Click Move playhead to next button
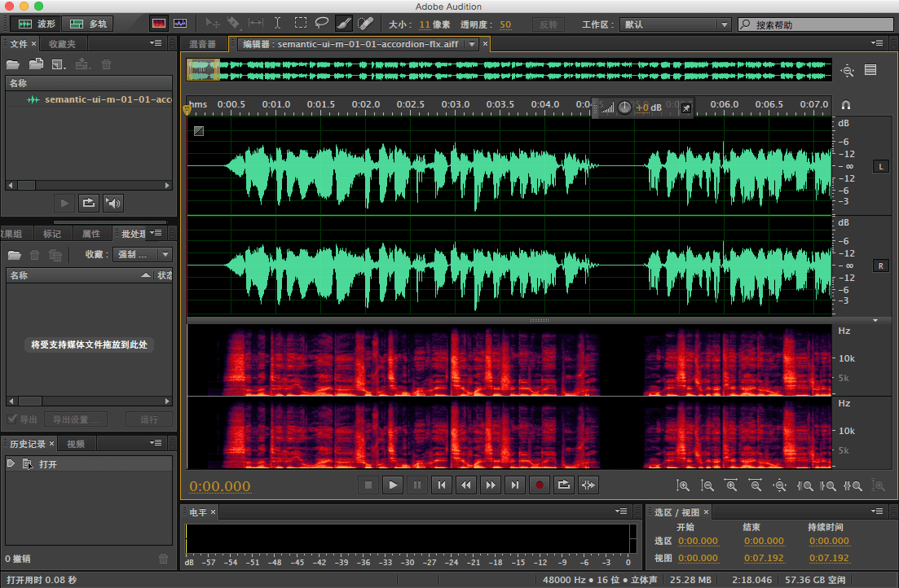The image size is (899, 588). point(515,485)
